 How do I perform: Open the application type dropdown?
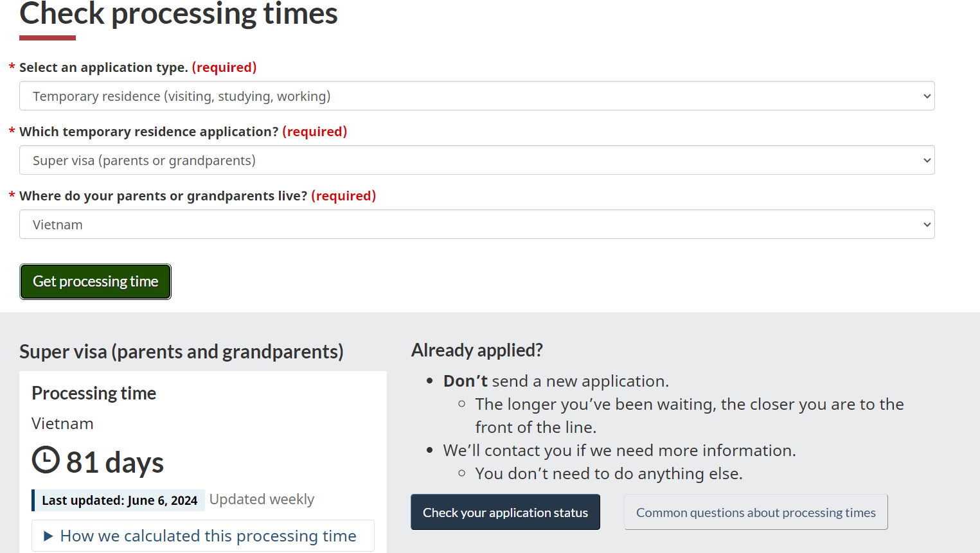click(477, 96)
